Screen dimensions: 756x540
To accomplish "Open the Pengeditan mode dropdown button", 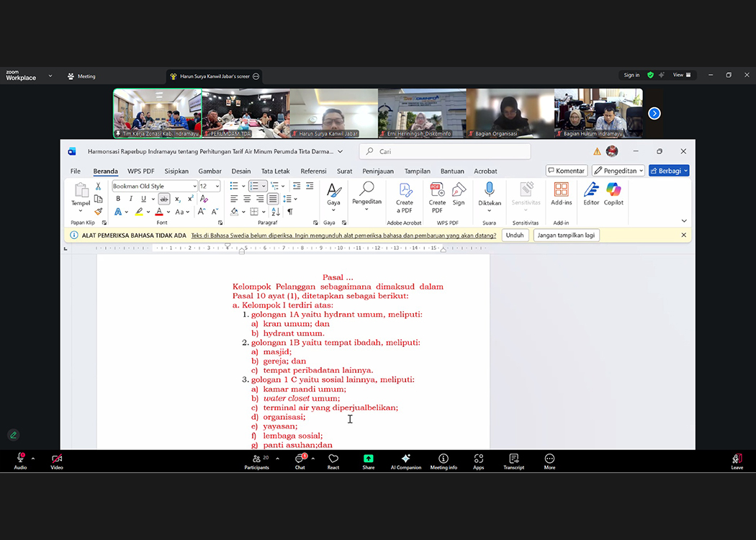I will [618, 171].
